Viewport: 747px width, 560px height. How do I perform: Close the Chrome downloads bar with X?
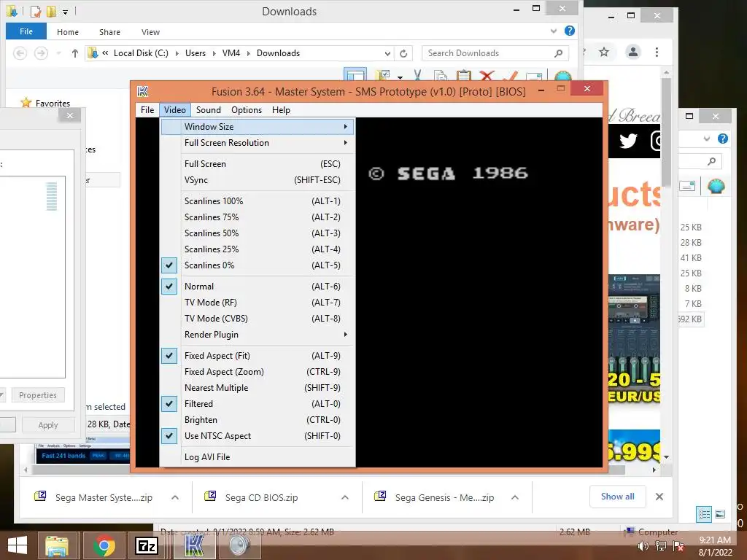659,497
